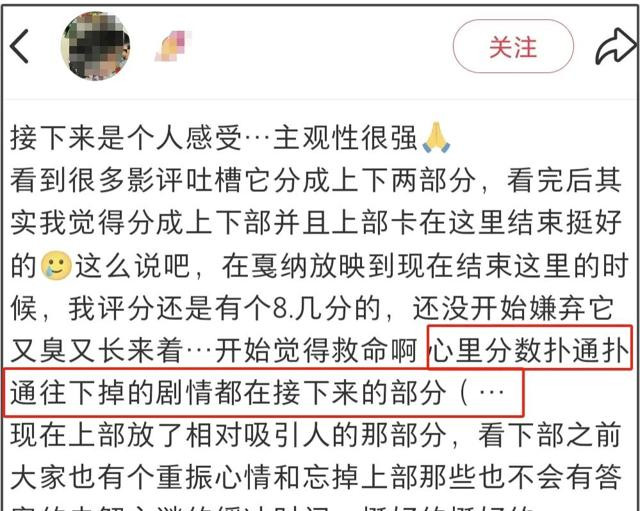Click the line starting 现在上部放了相对吸引人

[x=316, y=435]
